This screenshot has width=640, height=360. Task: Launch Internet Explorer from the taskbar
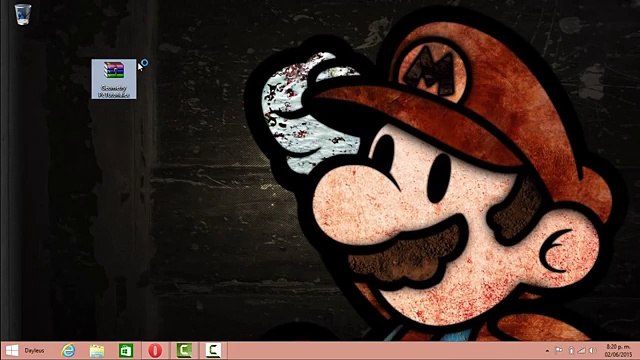68,351
